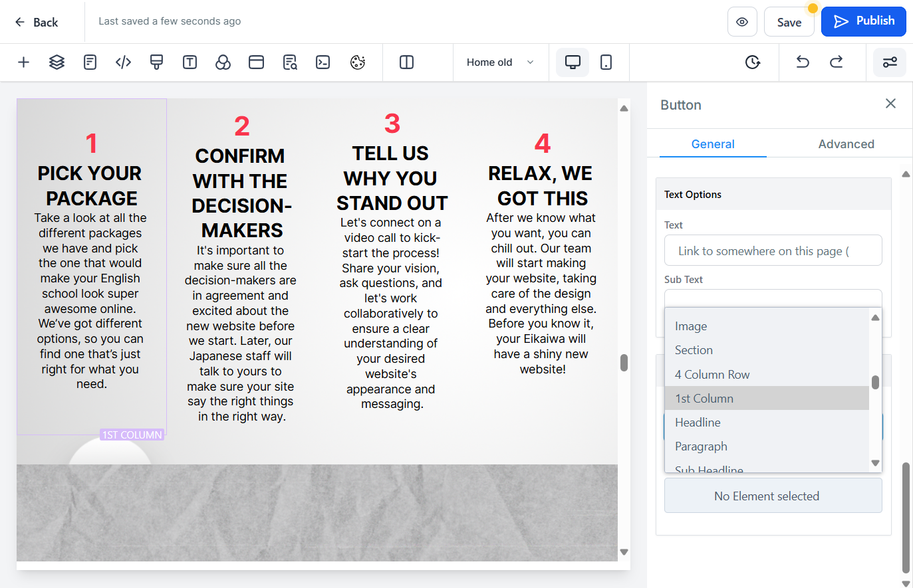Open the popup window icon
The image size is (913, 588).
pos(256,62)
